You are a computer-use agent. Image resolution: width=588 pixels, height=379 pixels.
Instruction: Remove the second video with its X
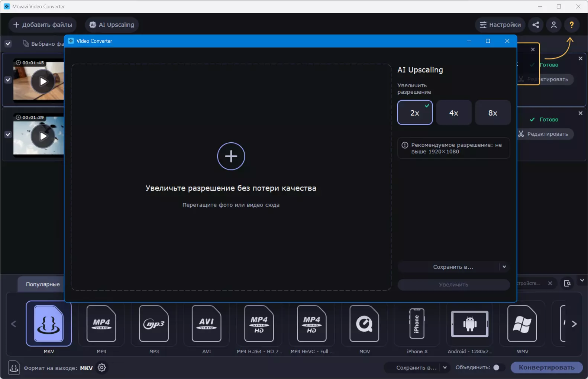(x=581, y=113)
